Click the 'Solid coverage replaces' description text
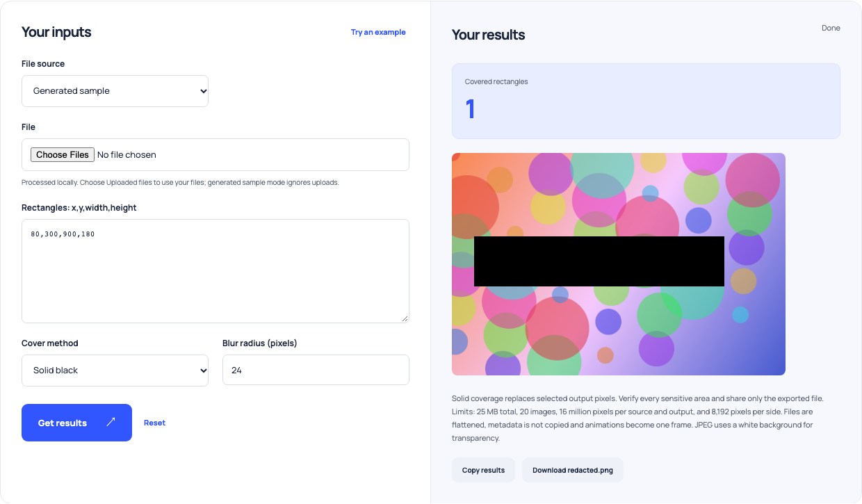This screenshot has width=862, height=504. click(637, 418)
